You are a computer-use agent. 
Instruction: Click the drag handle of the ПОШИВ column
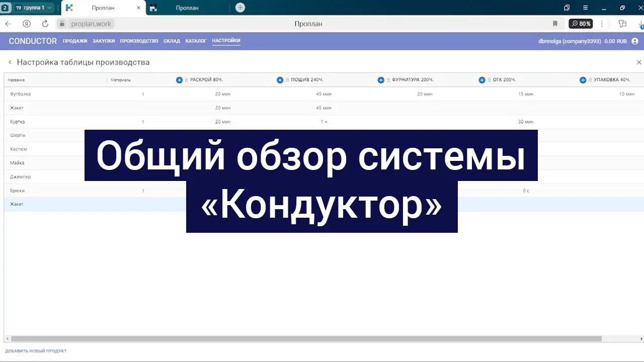click(x=287, y=80)
